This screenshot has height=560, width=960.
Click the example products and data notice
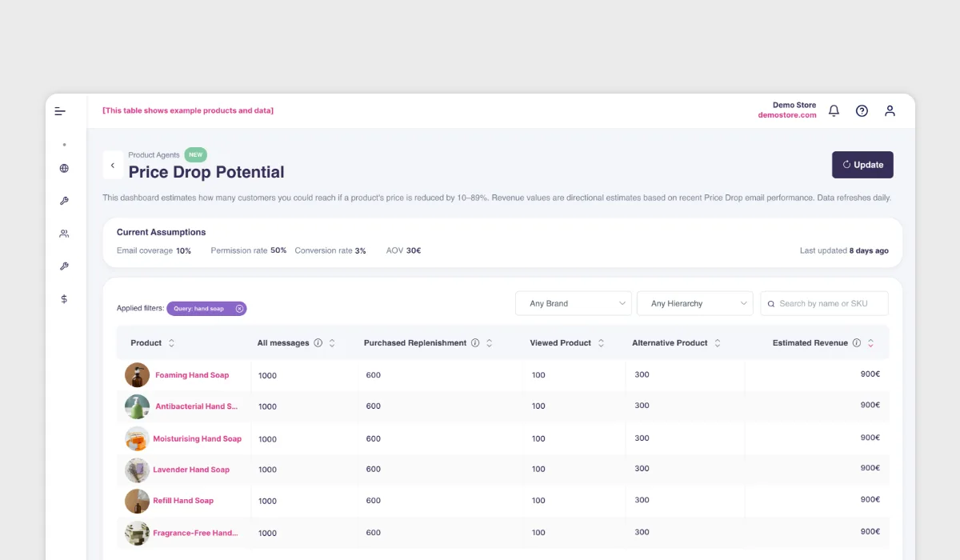(x=188, y=110)
